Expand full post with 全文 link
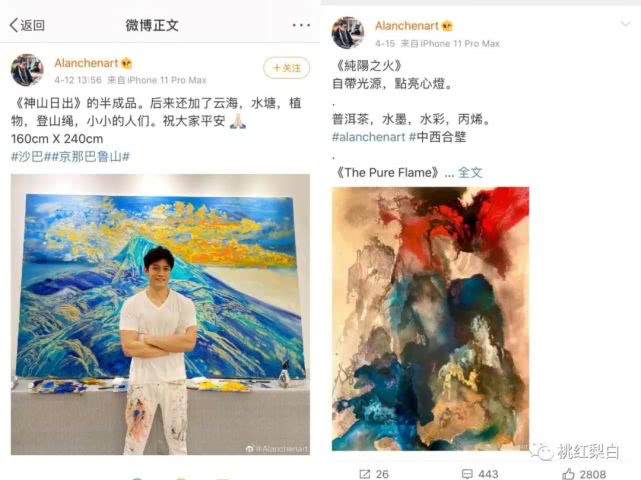The width and height of the screenshot is (641, 480). [x=470, y=173]
